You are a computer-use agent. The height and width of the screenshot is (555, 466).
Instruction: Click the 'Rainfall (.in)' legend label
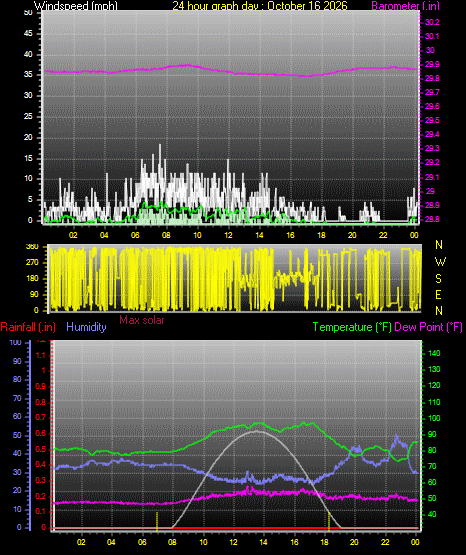(28, 327)
